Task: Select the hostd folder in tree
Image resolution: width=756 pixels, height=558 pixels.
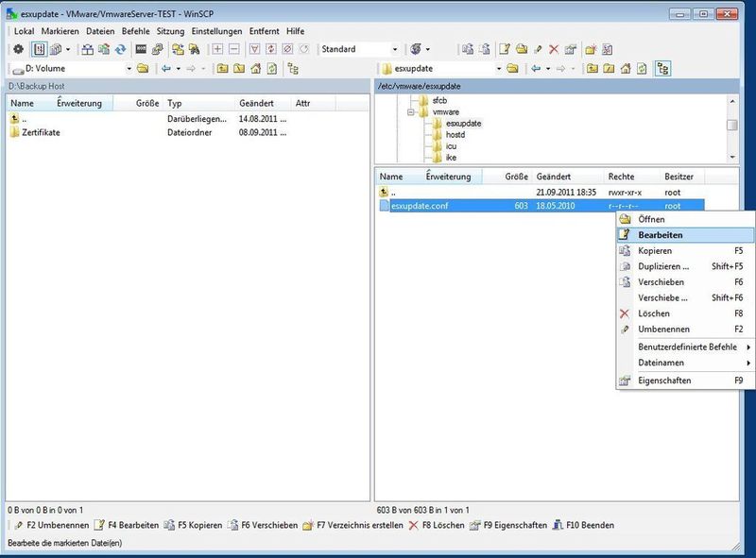Action: (455, 135)
